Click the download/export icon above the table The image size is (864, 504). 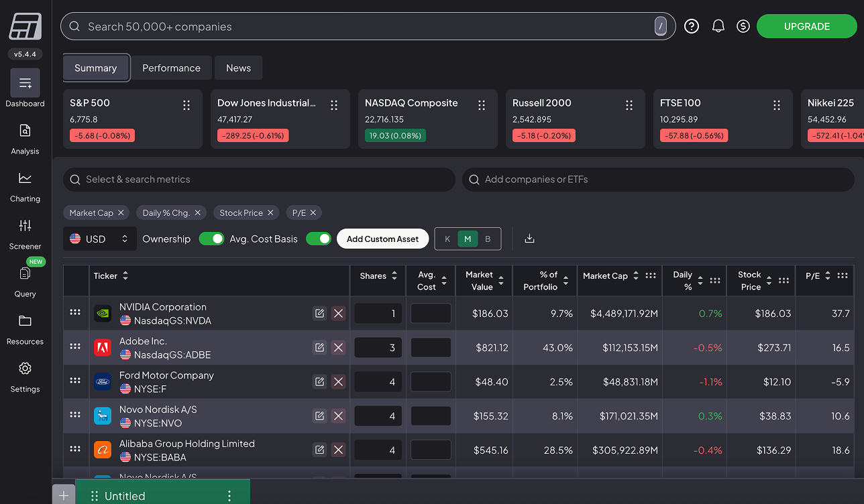pos(529,238)
